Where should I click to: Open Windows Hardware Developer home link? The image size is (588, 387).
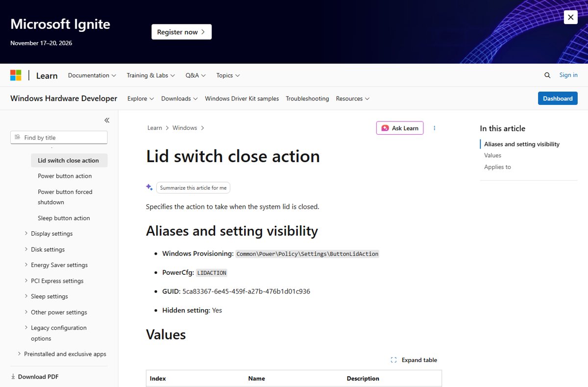64,98
